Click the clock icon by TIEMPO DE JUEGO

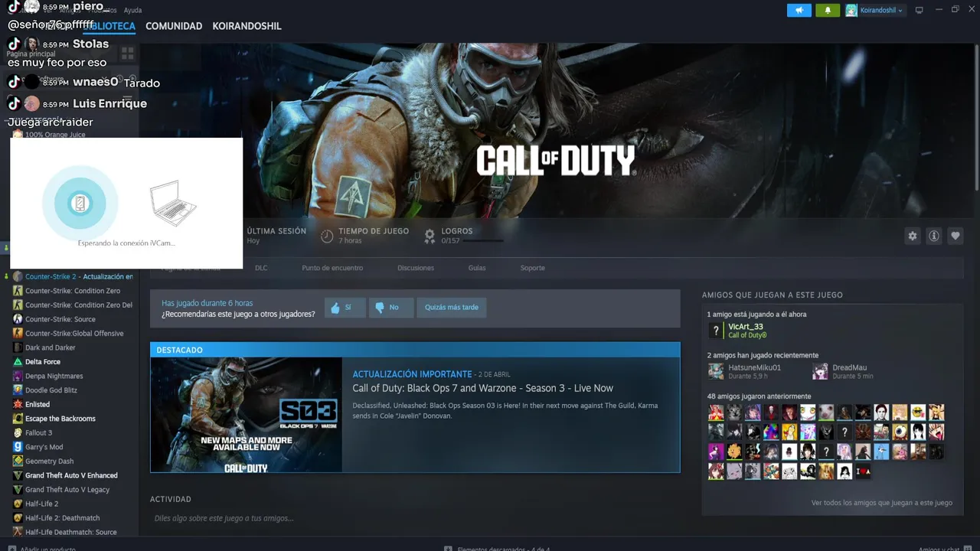click(327, 236)
